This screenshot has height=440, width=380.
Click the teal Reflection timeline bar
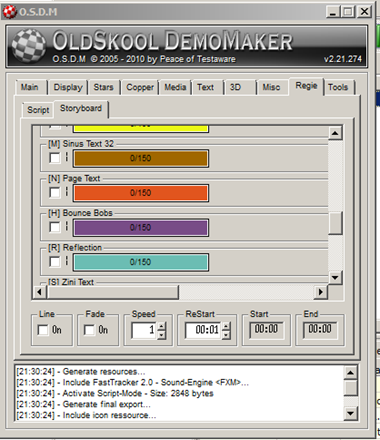tap(141, 262)
